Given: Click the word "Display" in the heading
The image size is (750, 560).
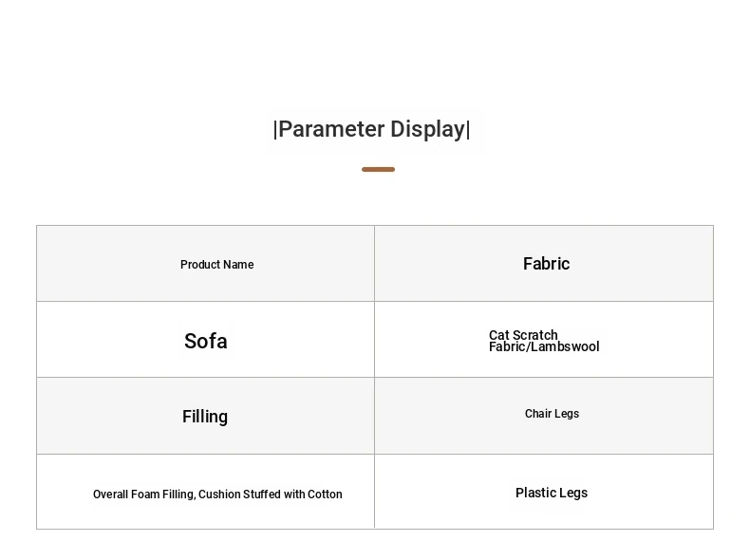Looking at the screenshot, I should point(427,130).
